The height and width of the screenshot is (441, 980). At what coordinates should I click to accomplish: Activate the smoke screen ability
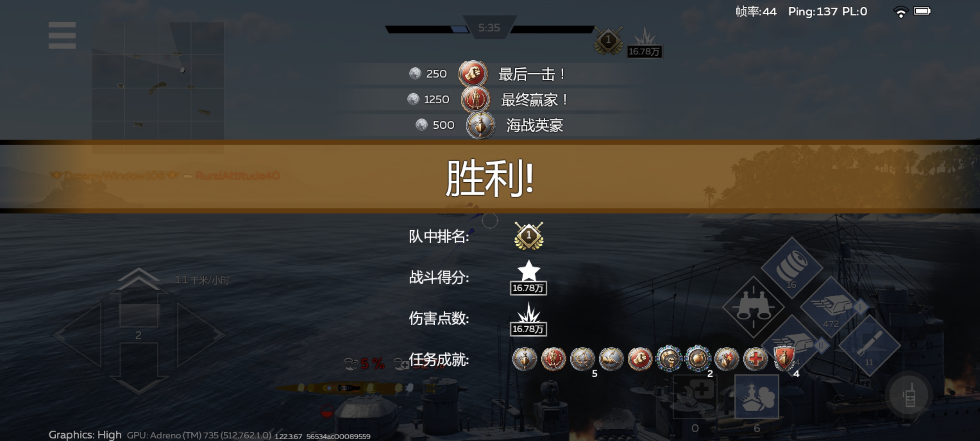click(757, 397)
